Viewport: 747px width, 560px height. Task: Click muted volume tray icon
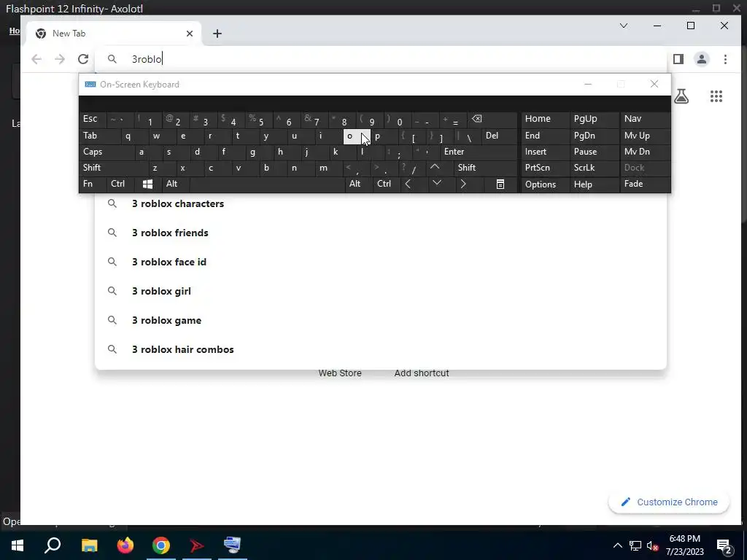point(653,545)
